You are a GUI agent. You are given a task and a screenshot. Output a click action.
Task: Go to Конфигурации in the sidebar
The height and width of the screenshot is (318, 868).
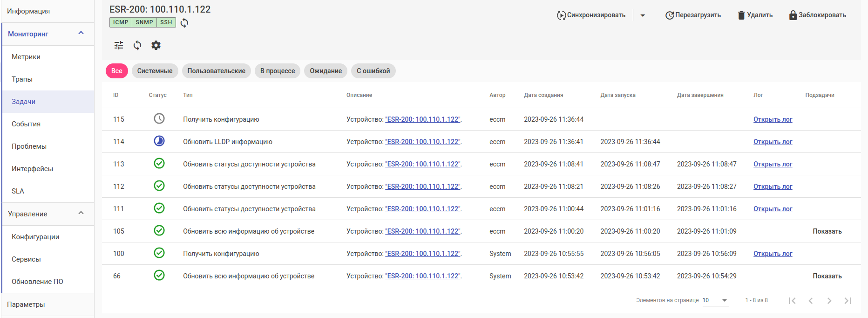coord(35,237)
